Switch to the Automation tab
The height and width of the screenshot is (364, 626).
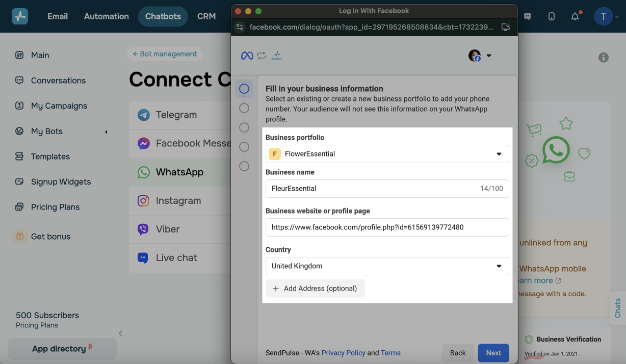[107, 16]
